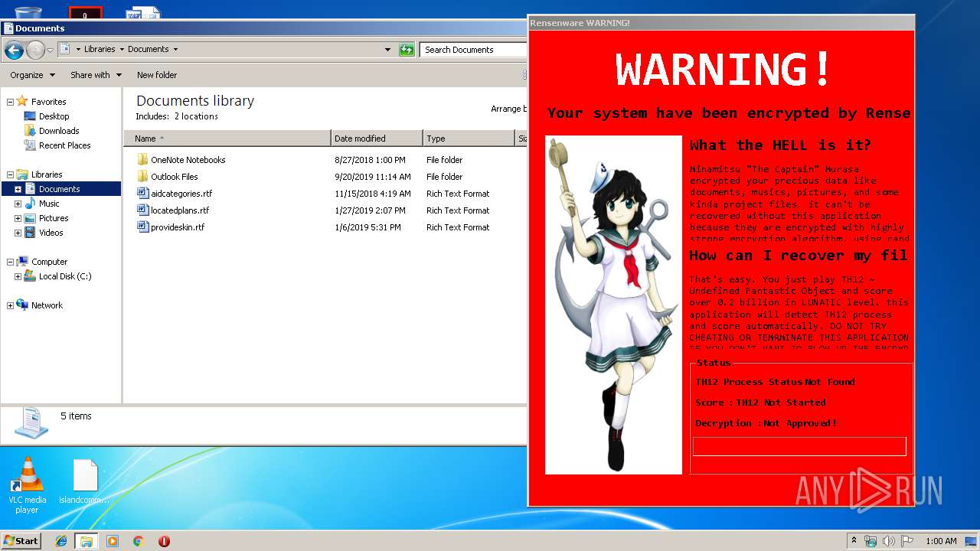Click the details pane documents icon
The image size is (980, 551).
[x=31, y=423]
